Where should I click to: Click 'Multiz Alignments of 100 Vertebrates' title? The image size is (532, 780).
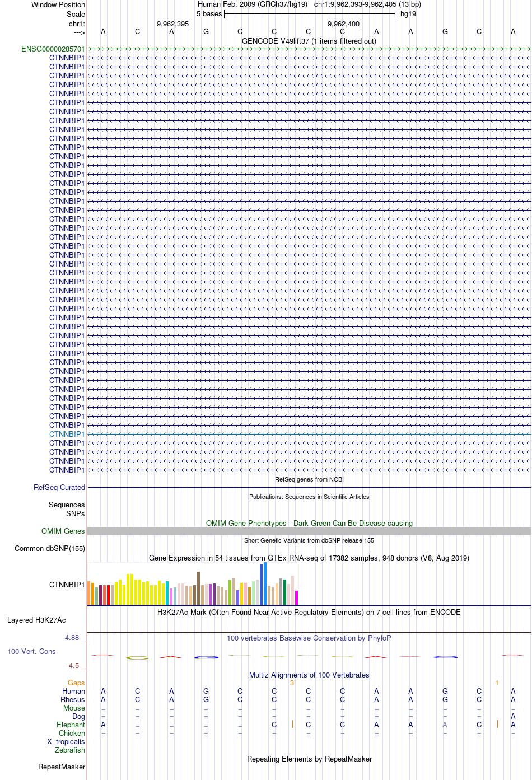click(309, 675)
